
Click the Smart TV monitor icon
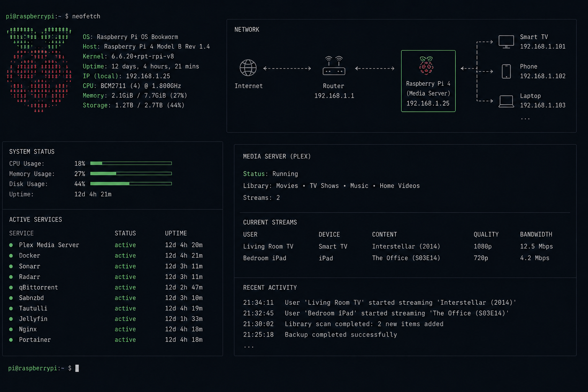[506, 42]
